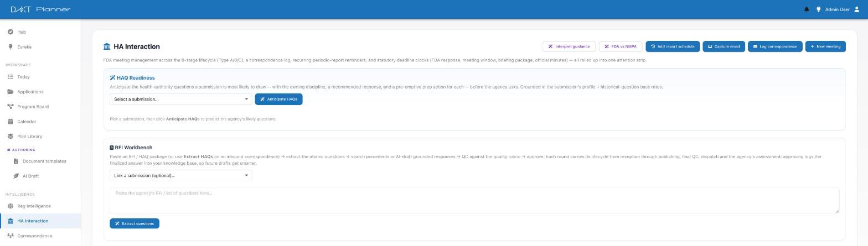
Task: Click the Calendar icon in sidebar
Action: click(11, 122)
